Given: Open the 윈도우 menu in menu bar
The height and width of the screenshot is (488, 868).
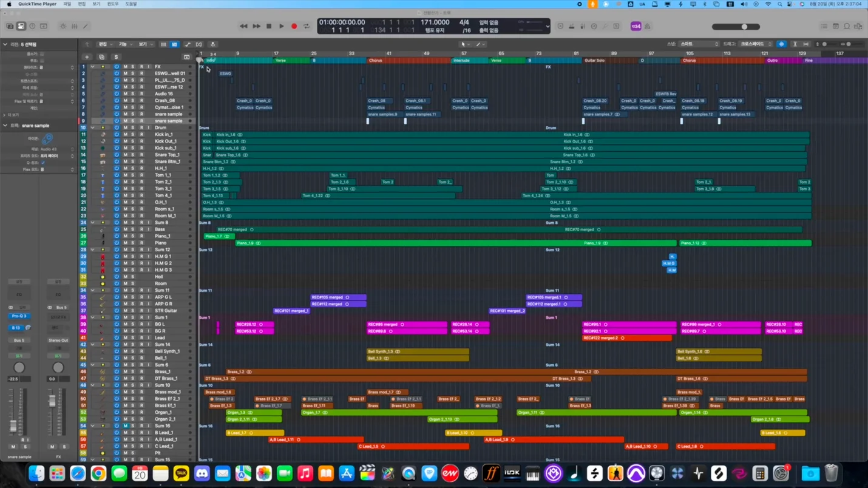Looking at the screenshot, I should (113, 4).
